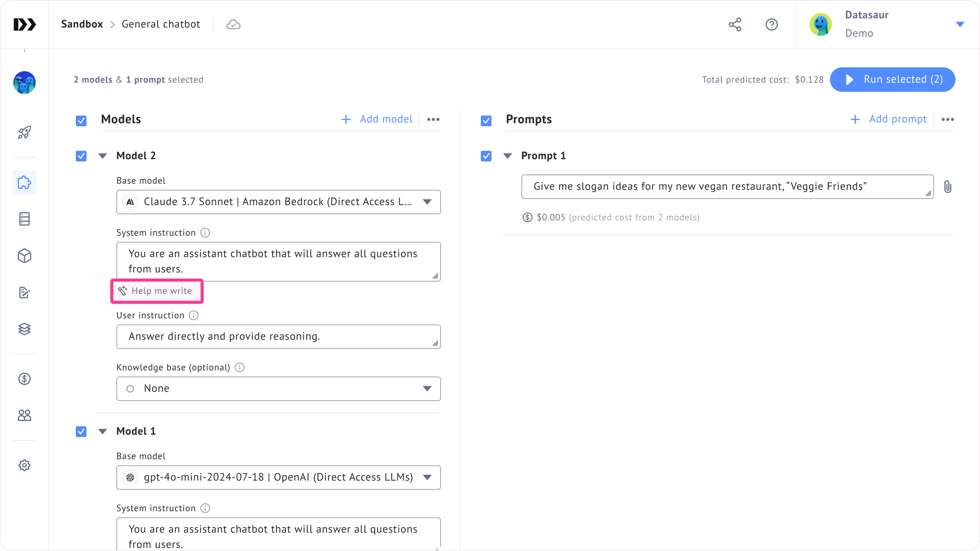The height and width of the screenshot is (551, 980).
Task: Collapse the Model 1 section
Action: (103, 432)
